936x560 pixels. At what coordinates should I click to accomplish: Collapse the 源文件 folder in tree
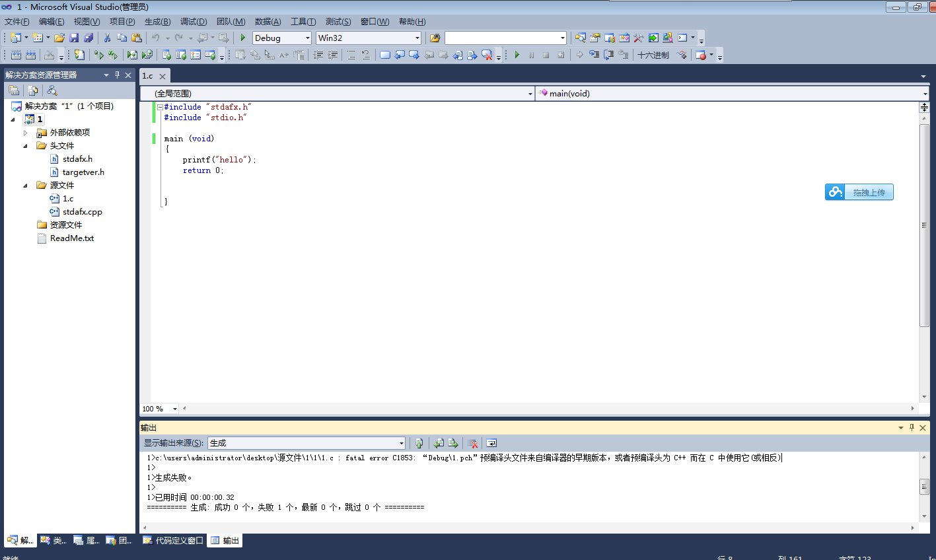(26, 186)
